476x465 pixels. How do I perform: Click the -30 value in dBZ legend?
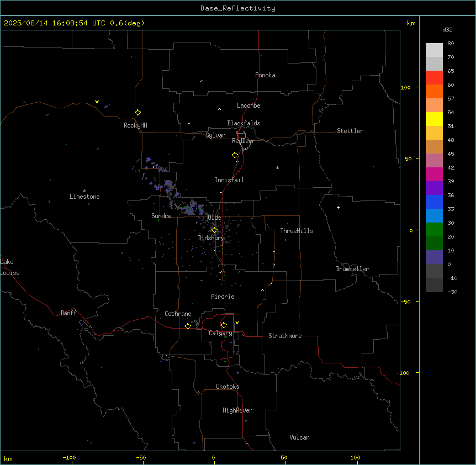(452, 292)
